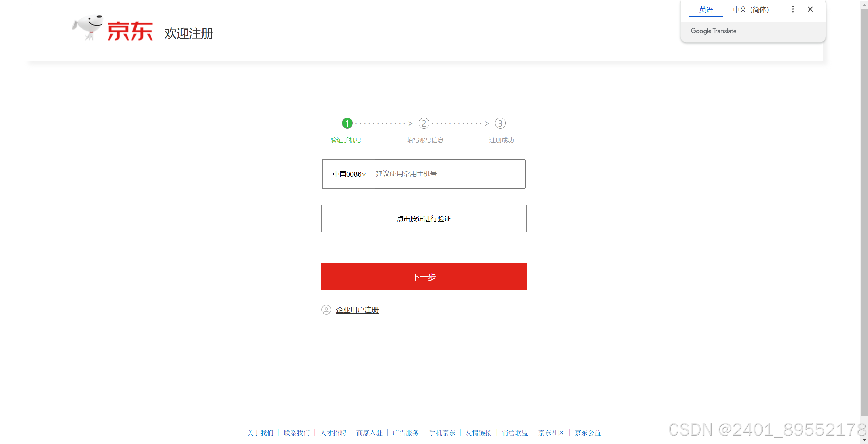The image size is (868, 444).
Task: Click the scrollbar down arrow
Action: click(864, 440)
